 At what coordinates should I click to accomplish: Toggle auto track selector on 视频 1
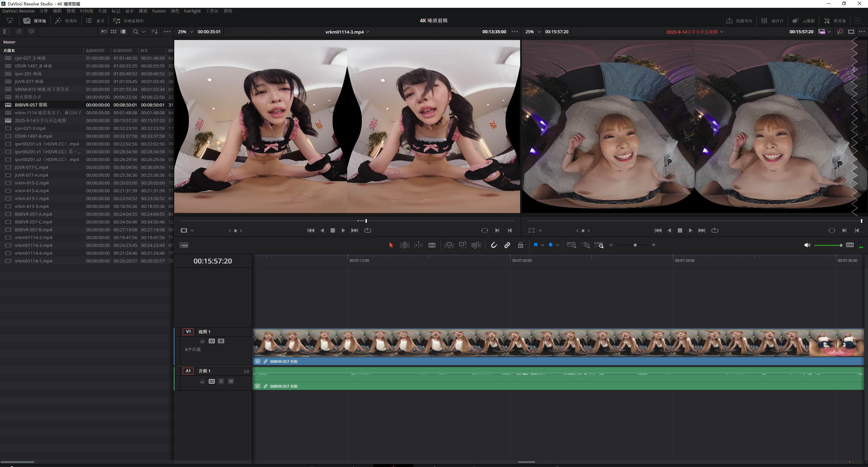tap(212, 341)
